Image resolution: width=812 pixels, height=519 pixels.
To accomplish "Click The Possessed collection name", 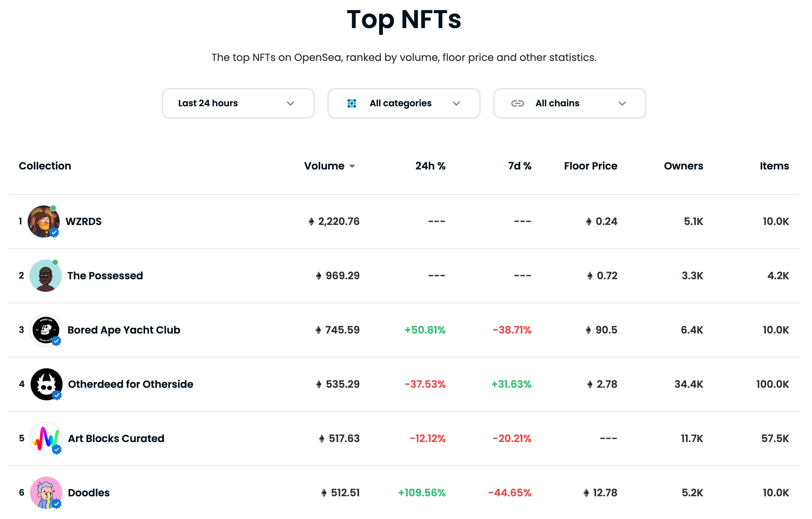I will (x=105, y=276).
